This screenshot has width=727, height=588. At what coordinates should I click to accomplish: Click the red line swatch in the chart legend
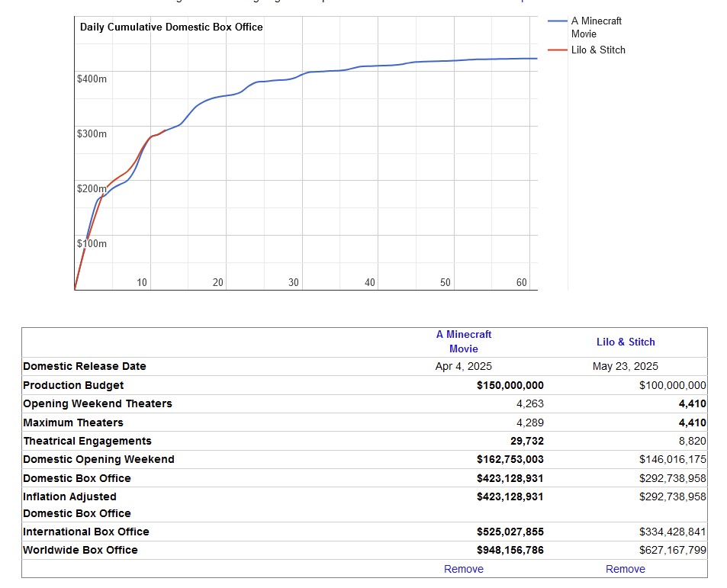coord(558,50)
